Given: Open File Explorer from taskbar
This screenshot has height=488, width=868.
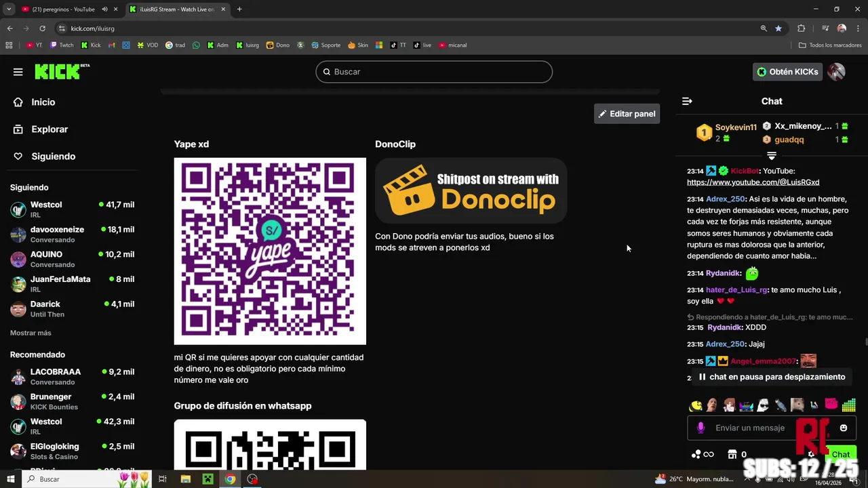Looking at the screenshot, I should [185, 479].
